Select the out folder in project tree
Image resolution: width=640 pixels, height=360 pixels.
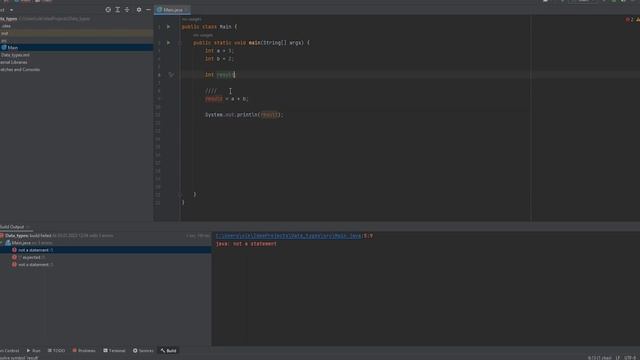pyautogui.click(x=77, y=33)
